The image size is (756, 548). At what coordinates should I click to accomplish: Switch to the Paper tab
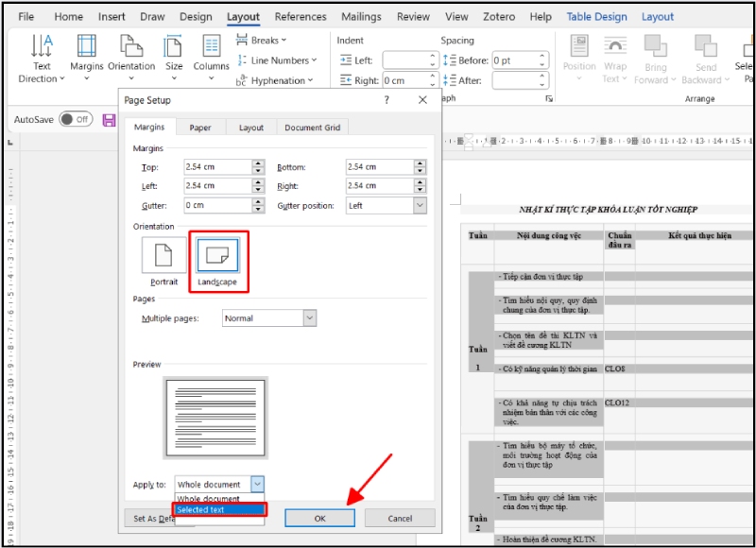pyautogui.click(x=199, y=127)
